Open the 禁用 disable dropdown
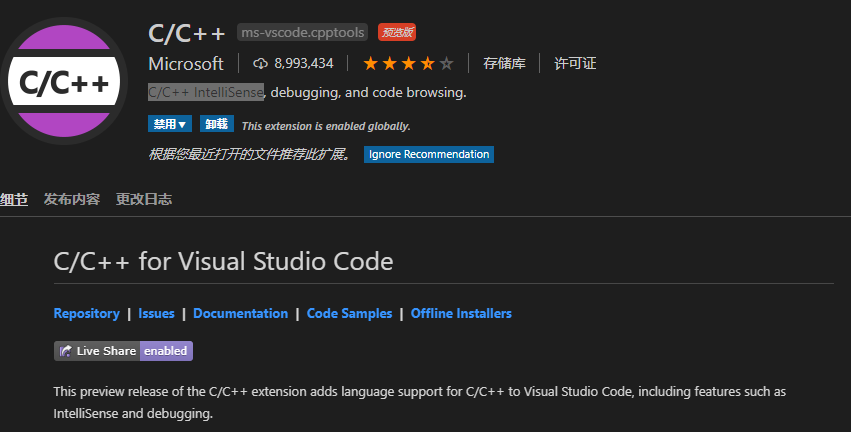Screen dimensions: 851x432 170,124
